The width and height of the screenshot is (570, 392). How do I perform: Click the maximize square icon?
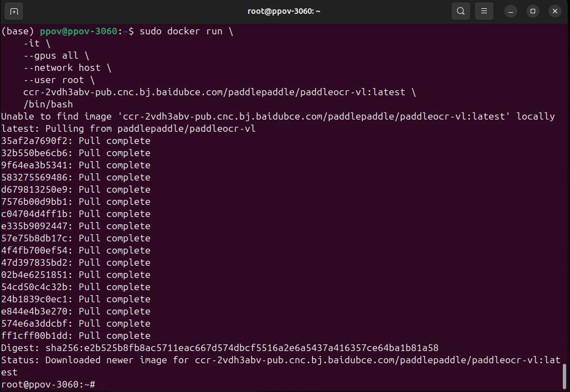532,11
